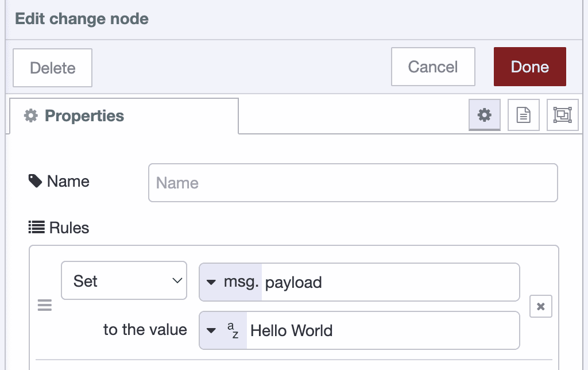
Task: Click the tag icon next to Name
Action: (x=34, y=181)
